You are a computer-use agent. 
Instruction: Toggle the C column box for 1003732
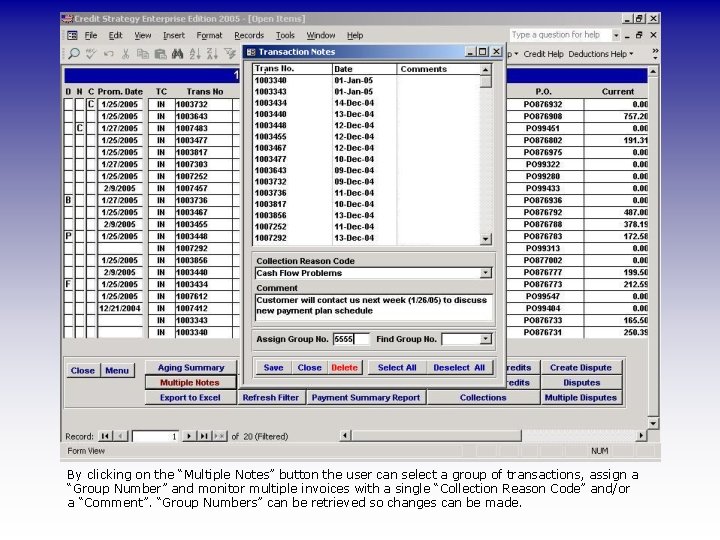[x=91, y=104]
